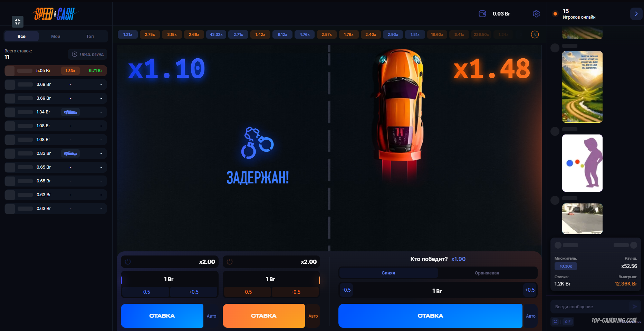Switch to the Топ bets tab
The image size is (644, 331).
(x=90, y=36)
